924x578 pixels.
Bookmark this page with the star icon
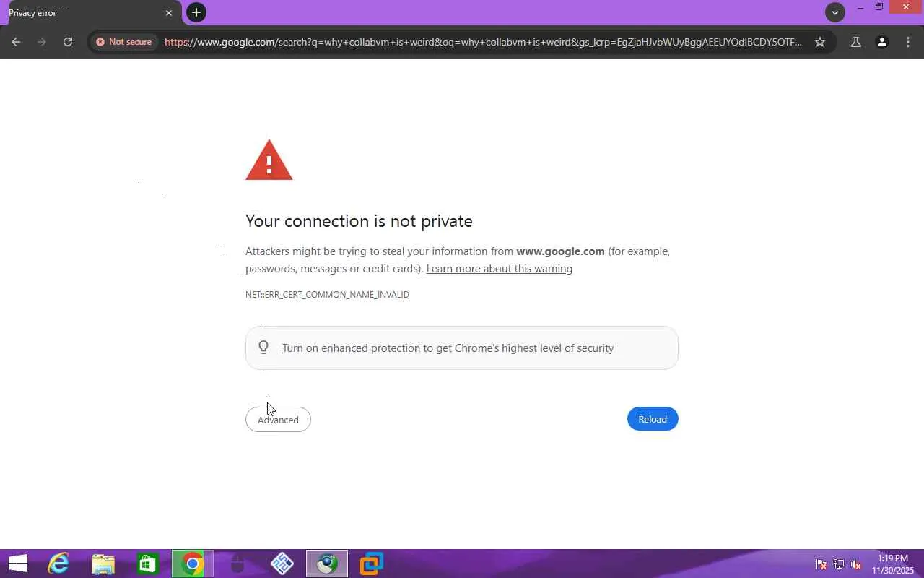click(x=820, y=42)
